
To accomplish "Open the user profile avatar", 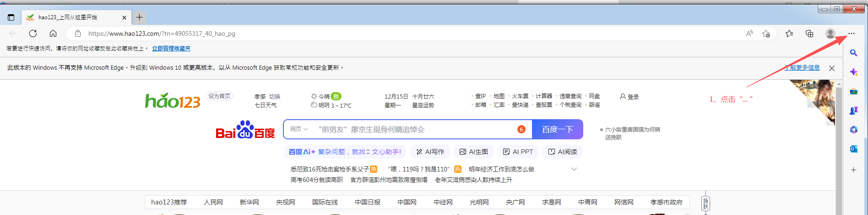I will coord(830,33).
